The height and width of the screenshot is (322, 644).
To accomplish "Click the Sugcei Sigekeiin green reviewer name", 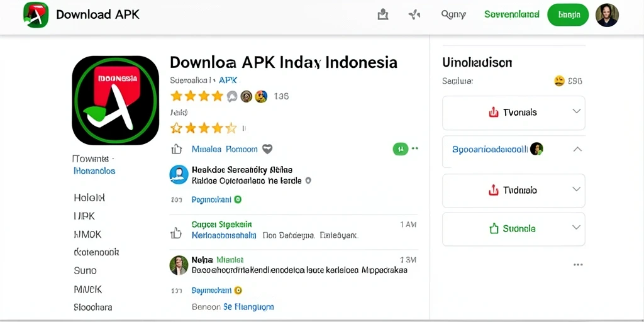I will 222,225.
